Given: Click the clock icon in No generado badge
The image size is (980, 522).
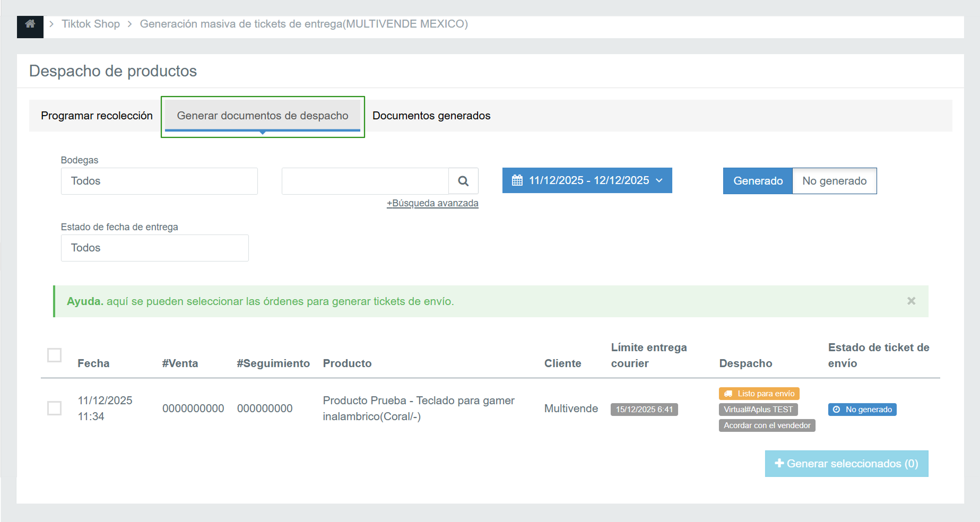Looking at the screenshot, I should click(836, 410).
